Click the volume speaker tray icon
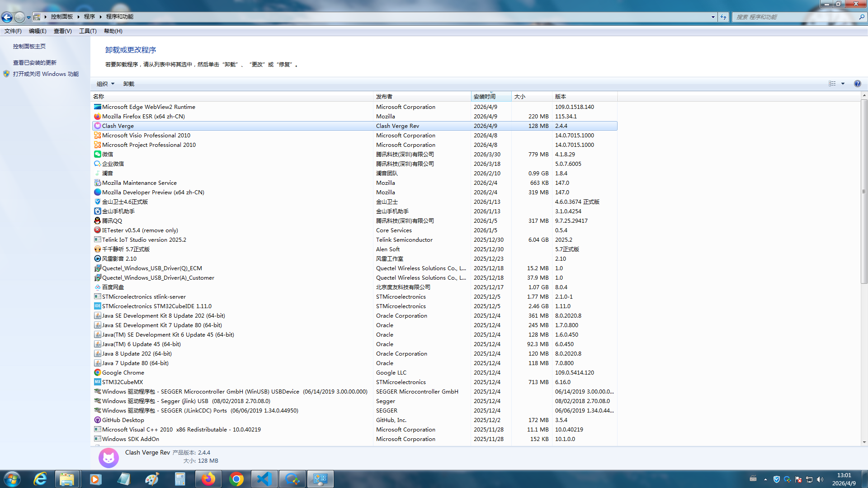Viewport: 868px width, 488px height. (x=820, y=479)
